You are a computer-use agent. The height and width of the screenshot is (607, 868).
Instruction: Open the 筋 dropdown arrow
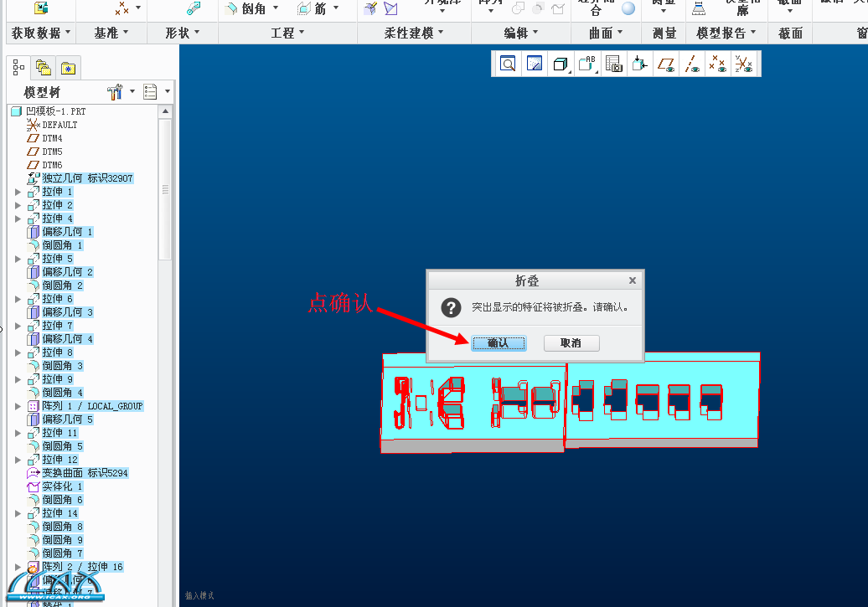click(336, 8)
